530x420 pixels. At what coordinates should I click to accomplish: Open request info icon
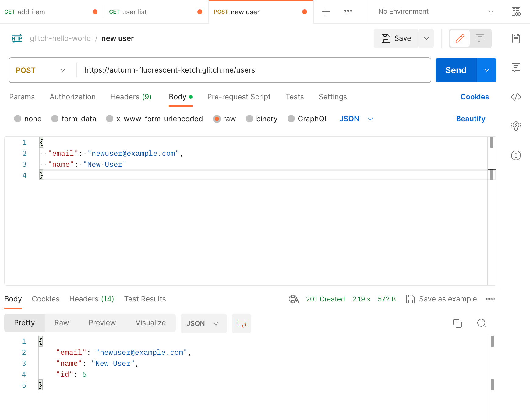tap(516, 155)
